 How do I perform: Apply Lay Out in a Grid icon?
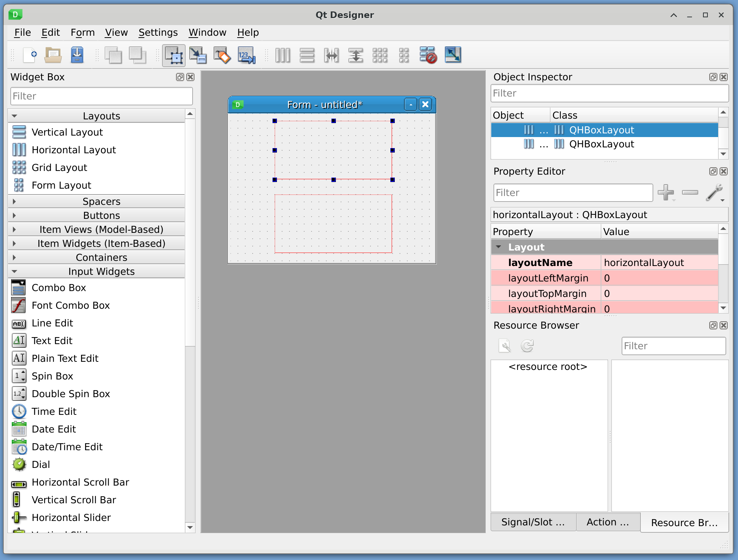click(380, 55)
